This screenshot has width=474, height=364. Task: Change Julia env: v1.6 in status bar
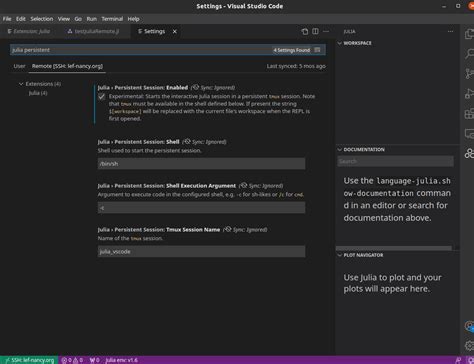[x=121, y=360]
